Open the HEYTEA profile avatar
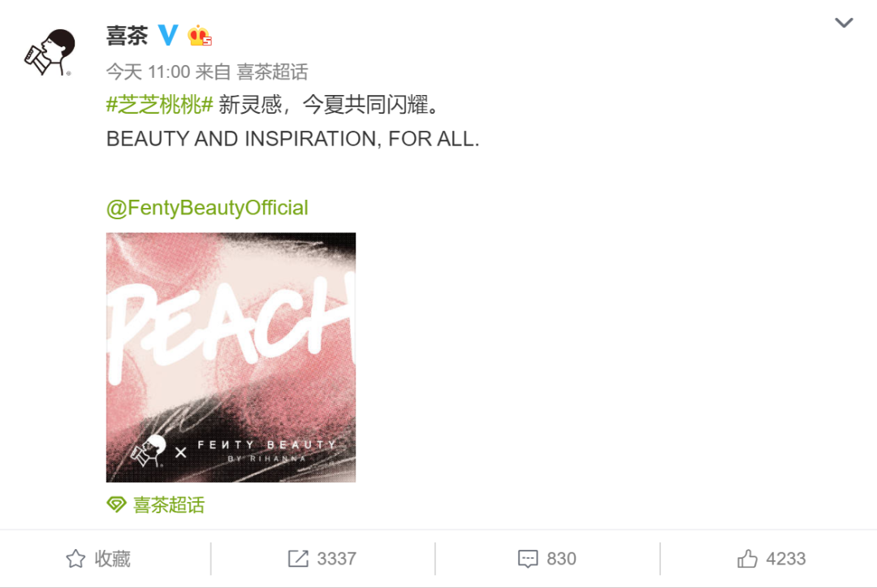The height and width of the screenshot is (588, 877). pyautogui.click(x=50, y=52)
